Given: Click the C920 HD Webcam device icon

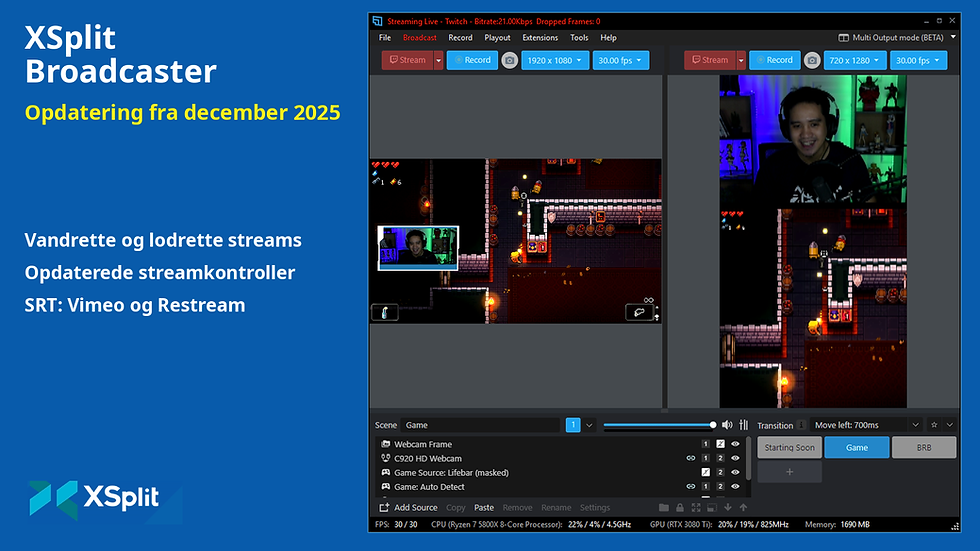Looking at the screenshot, I should click(x=386, y=459).
